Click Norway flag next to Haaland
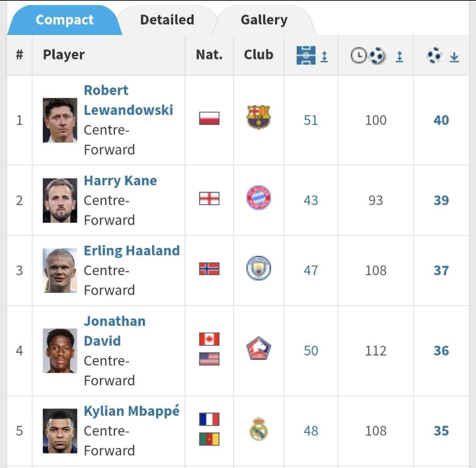 pyautogui.click(x=209, y=269)
